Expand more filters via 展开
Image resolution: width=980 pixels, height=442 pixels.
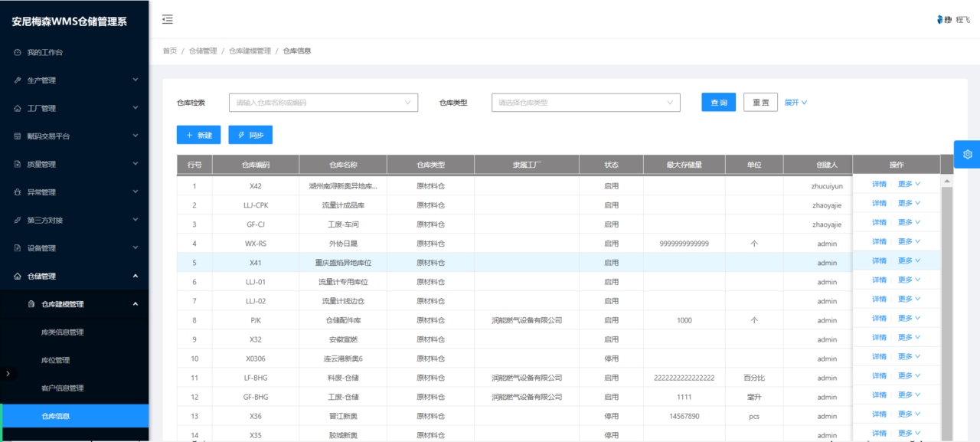795,102
